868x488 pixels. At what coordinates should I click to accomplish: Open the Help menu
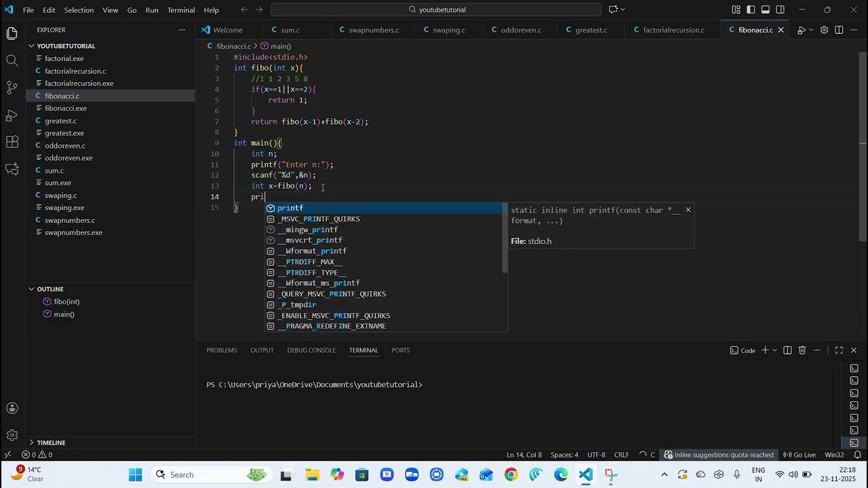click(x=212, y=10)
